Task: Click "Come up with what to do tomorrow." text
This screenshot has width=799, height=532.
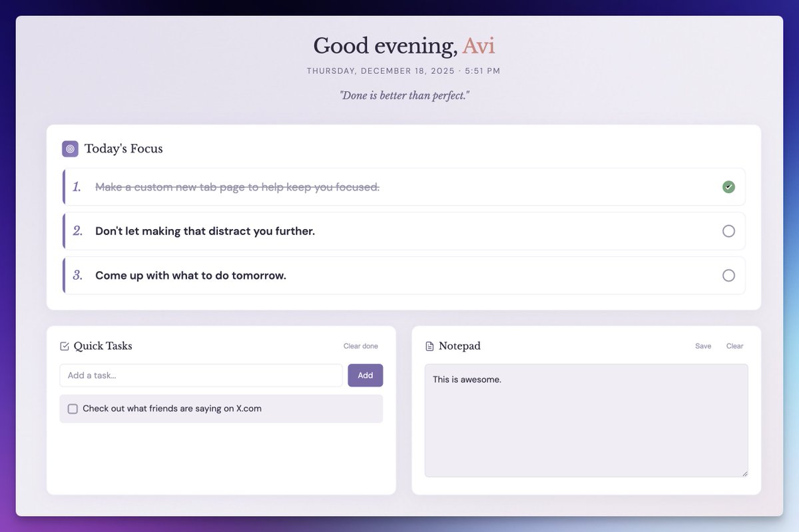Action: [x=190, y=276]
